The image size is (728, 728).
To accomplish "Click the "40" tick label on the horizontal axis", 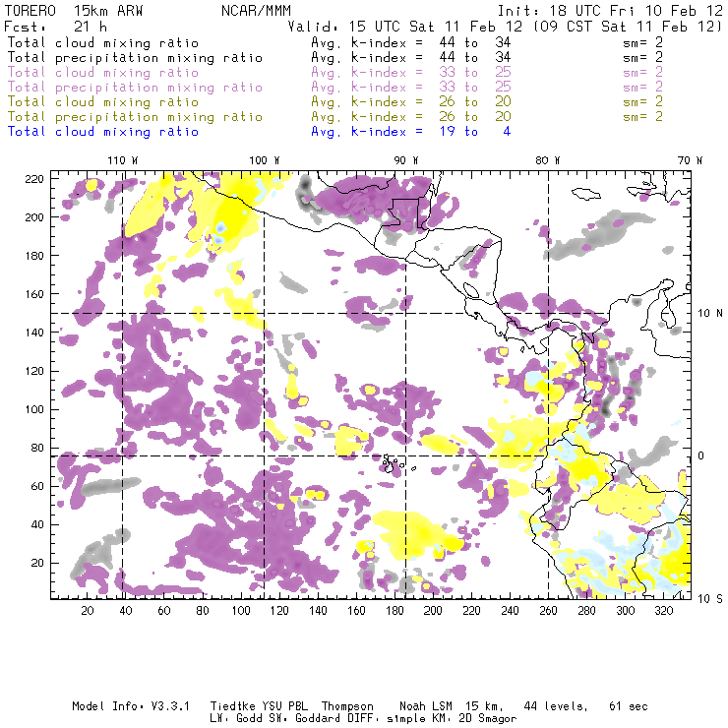I will click(x=126, y=611).
